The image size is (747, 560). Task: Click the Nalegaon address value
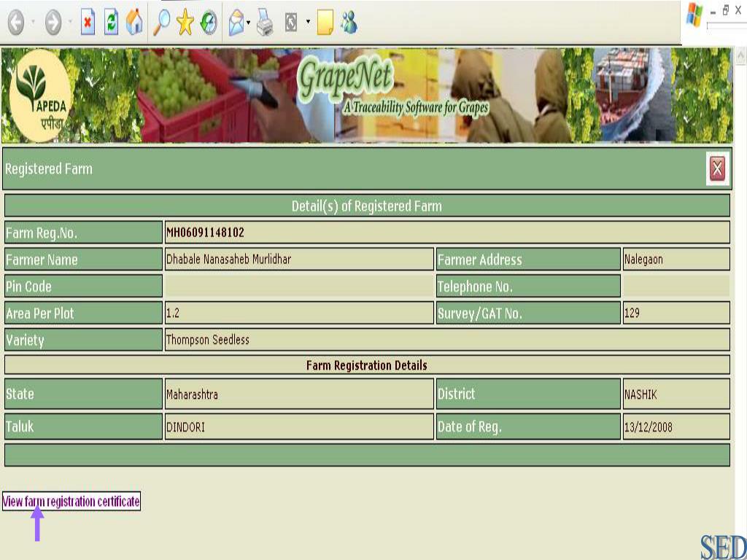click(x=643, y=260)
